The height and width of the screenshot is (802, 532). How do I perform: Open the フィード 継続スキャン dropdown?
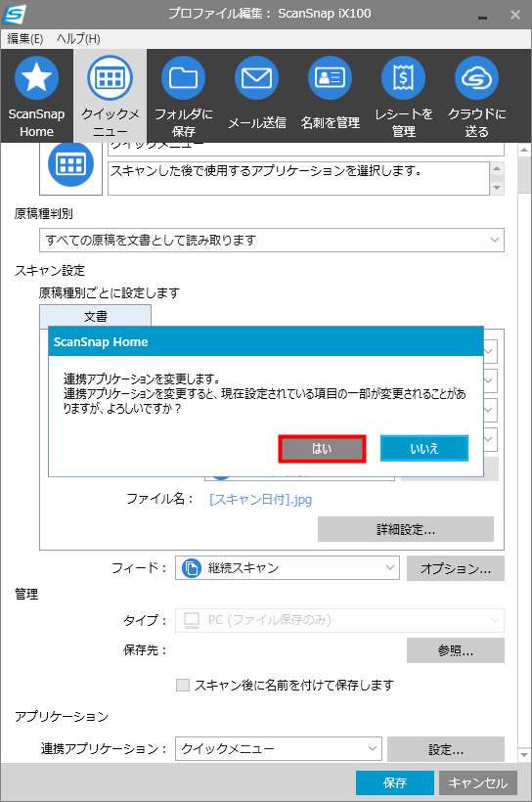coord(287,568)
